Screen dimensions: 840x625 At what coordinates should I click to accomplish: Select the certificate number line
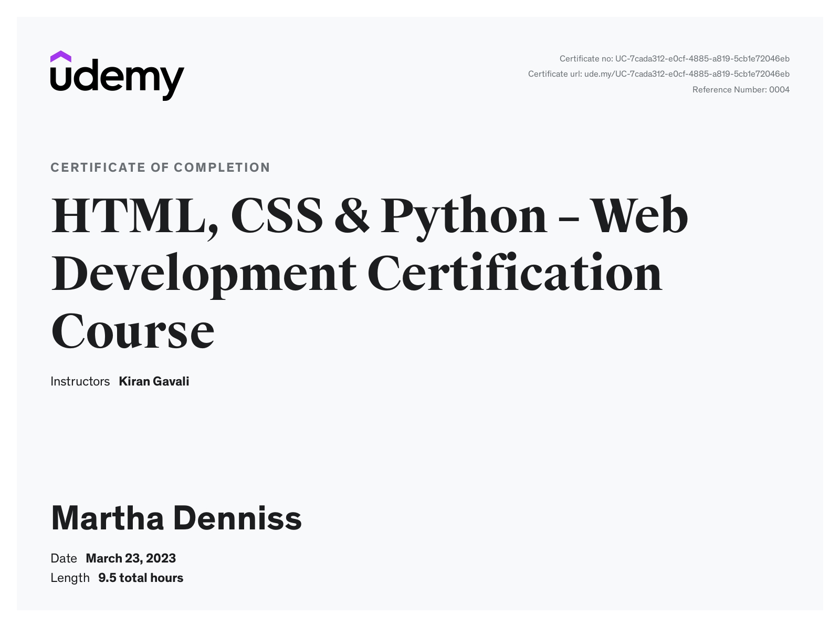click(674, 59)
